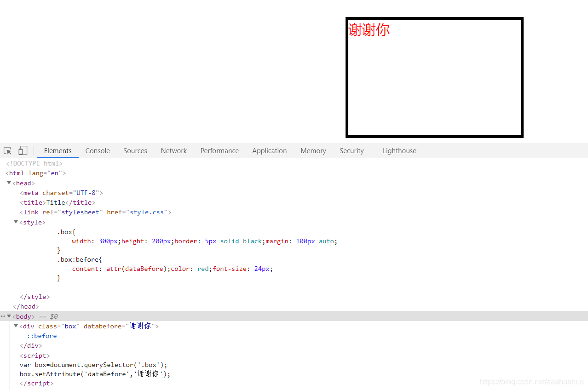Viewport: 588px width, 390px height.
Task: Open the Security tab
Action: 352,151
